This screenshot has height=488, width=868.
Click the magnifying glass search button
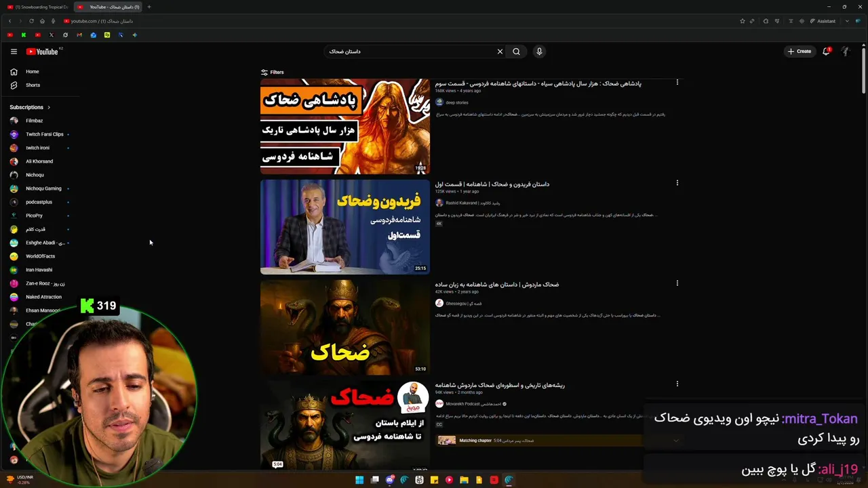pos(516,52)
